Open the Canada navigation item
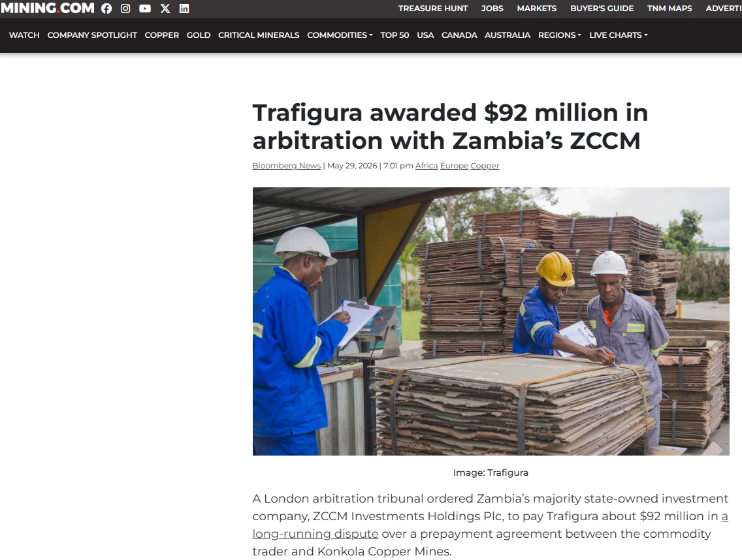Viewport: 742px width, 560px height. [459, 35]
